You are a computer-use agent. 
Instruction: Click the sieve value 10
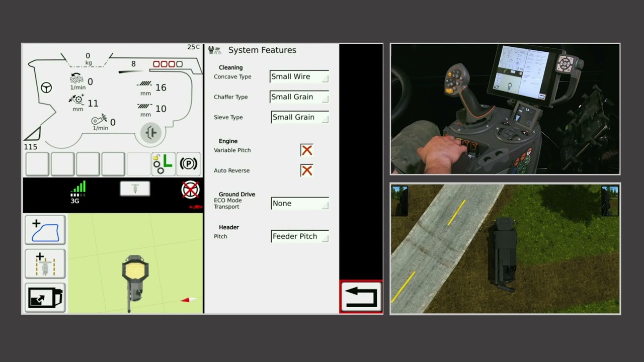[x=160, y=109]
